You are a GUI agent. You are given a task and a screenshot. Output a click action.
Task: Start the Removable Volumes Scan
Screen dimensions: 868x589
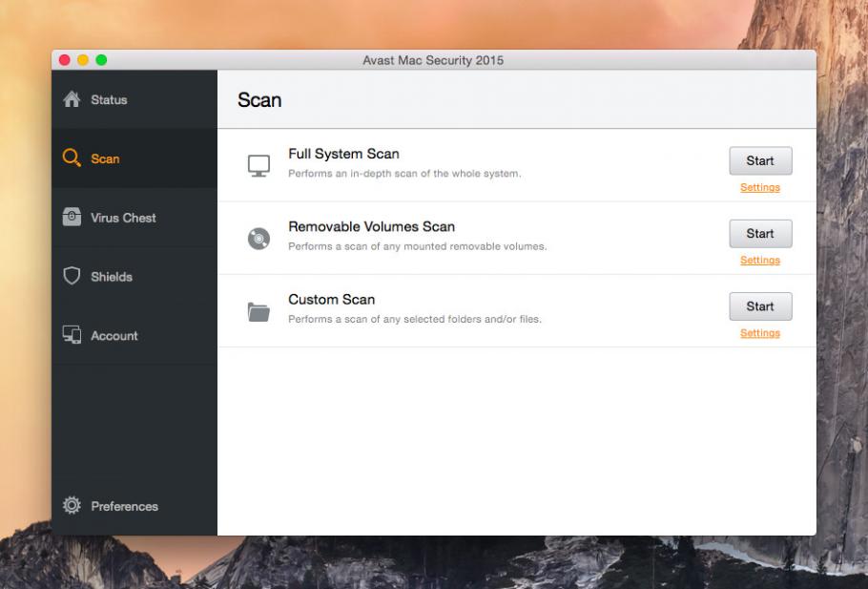(760, 233)
